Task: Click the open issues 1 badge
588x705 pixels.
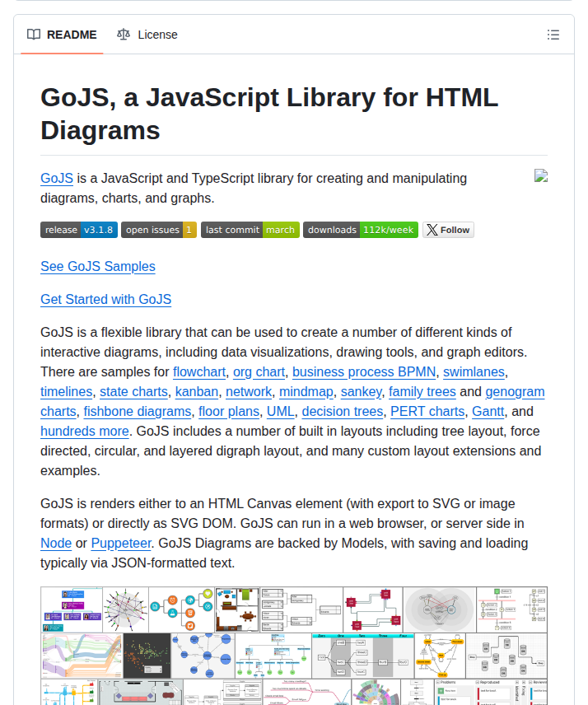Action: 159,230
